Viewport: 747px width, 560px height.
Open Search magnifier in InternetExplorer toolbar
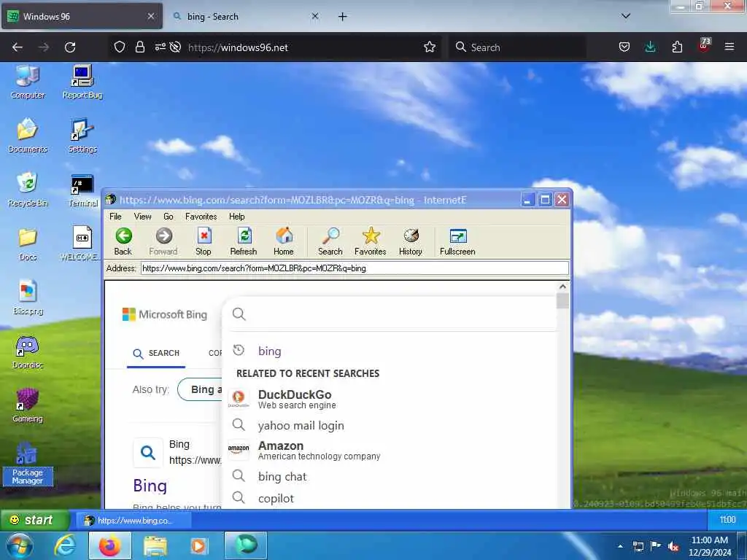(x=330, y=241)
